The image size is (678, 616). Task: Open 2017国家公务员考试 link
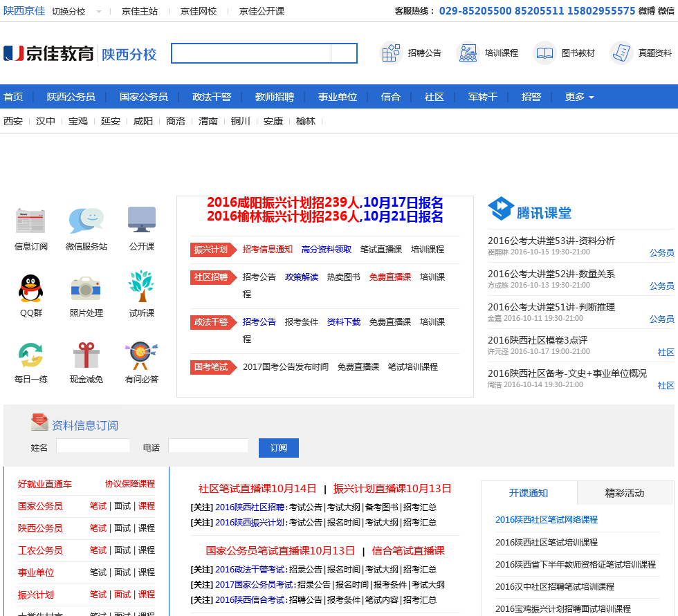[x=255, y=584]
